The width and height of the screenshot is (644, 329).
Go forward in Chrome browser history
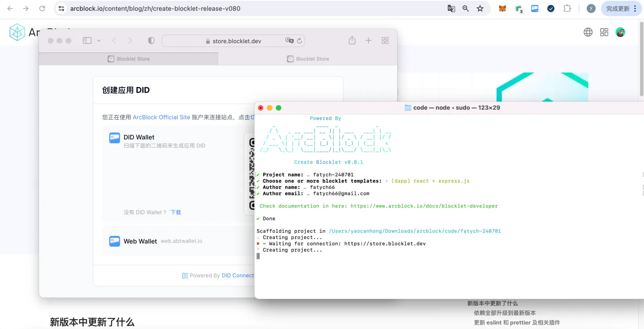pos(26,8)
